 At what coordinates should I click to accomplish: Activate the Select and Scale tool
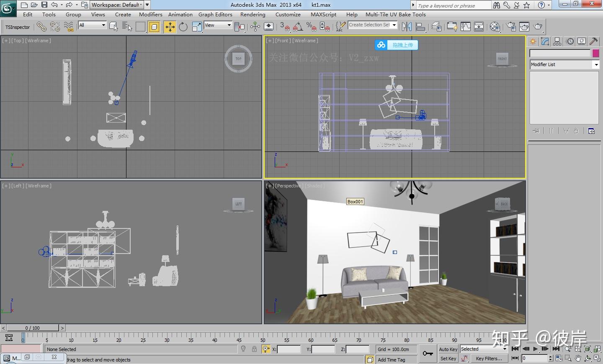(196, 27)
